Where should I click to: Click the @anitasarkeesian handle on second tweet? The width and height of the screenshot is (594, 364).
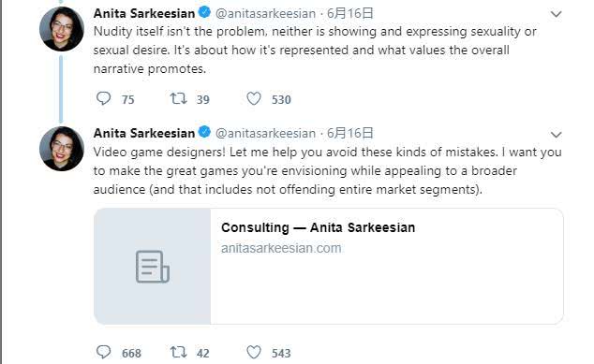(x=265, y=134)
